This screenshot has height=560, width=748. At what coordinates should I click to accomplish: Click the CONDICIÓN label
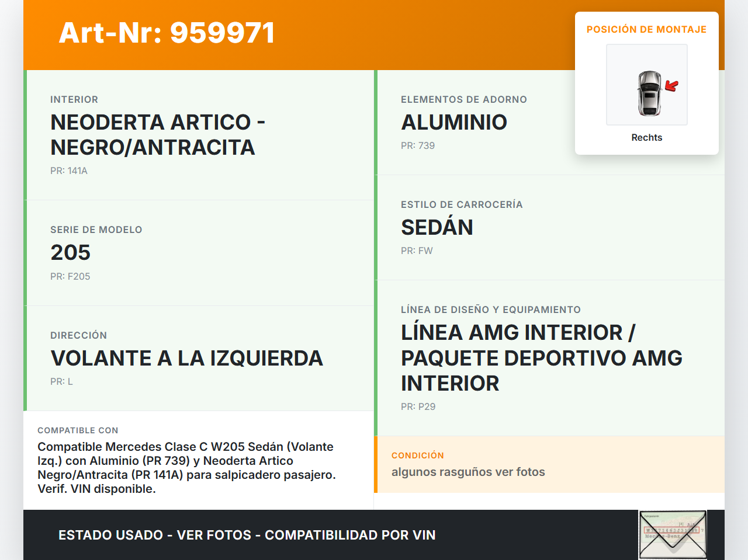(x=418, y=456)
